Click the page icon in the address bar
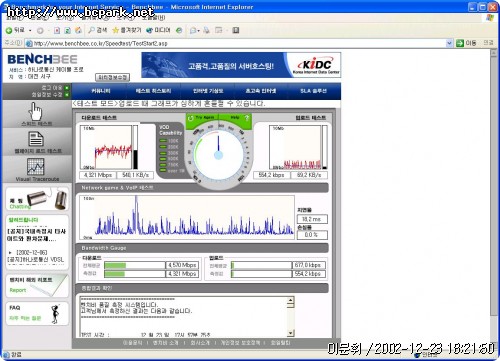Screen dimensions: 500x361 (x=29, y=43)
